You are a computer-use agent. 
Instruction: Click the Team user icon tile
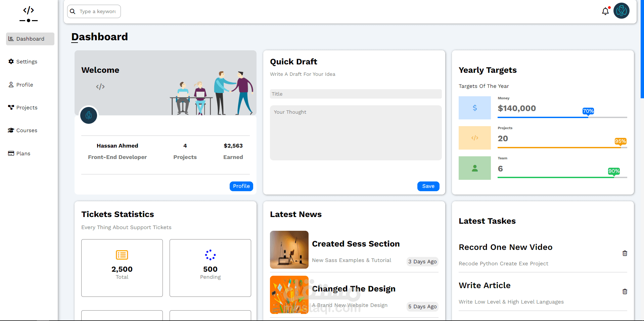[x=475, y=168]
